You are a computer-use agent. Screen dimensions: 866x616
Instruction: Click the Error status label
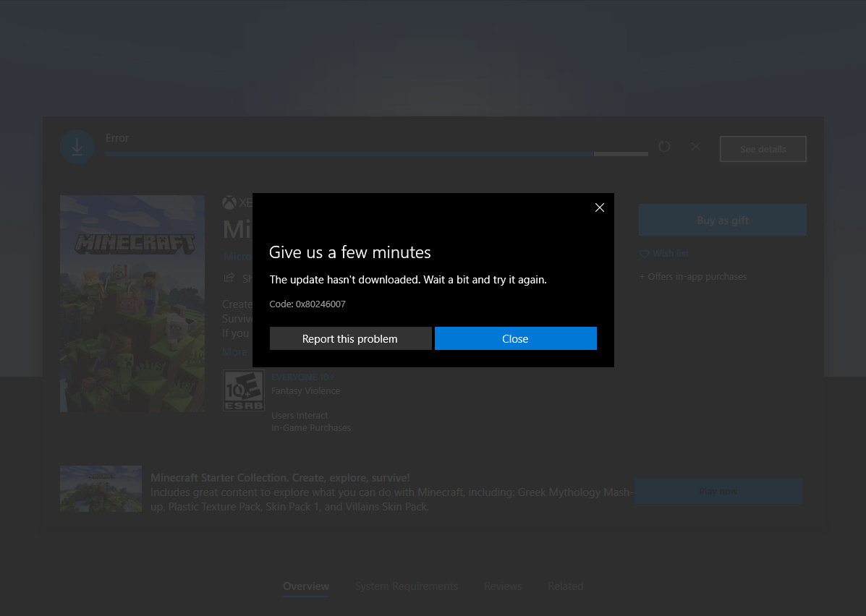pos(117,138)
